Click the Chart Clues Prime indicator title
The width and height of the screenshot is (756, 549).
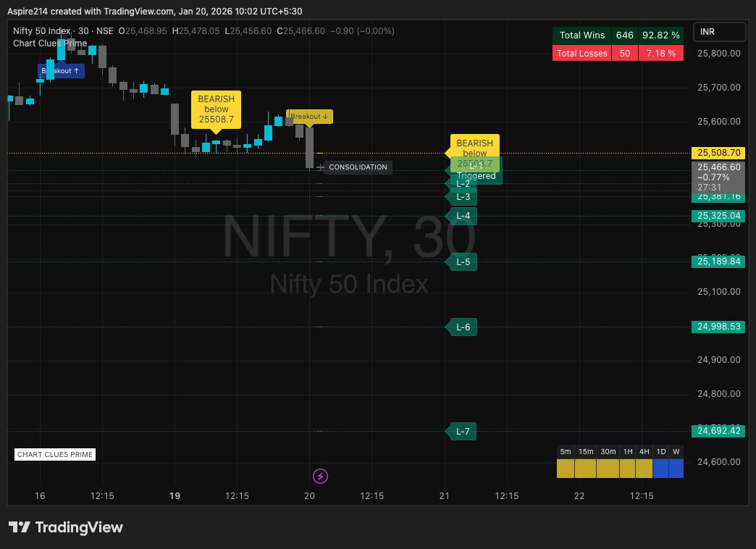(x=50, y=43)
